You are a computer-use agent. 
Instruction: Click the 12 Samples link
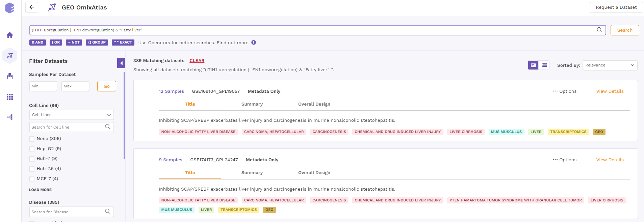pyautogui.click(x=171, y=91)
